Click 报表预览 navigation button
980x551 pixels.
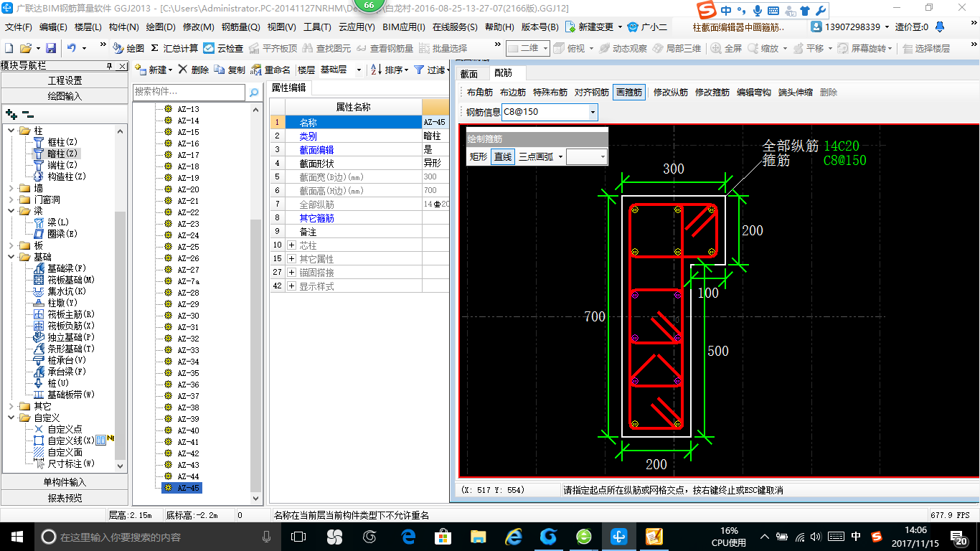point(65,497)
